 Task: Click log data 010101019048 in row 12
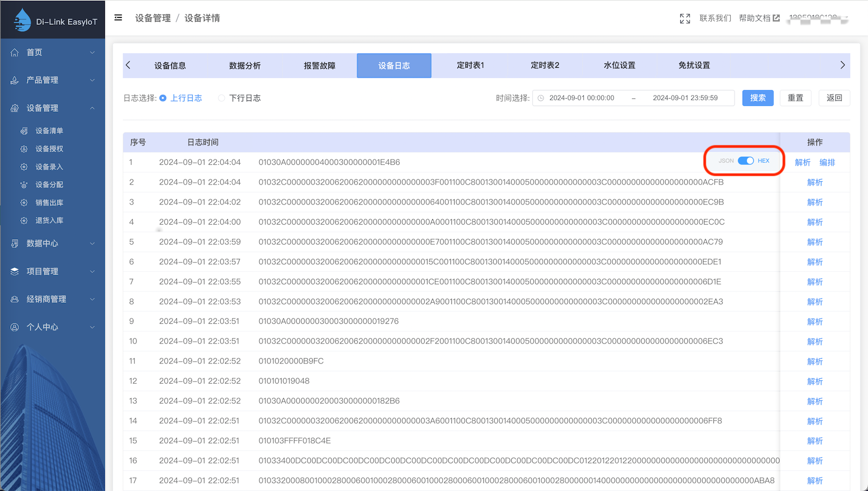[284, 381]
